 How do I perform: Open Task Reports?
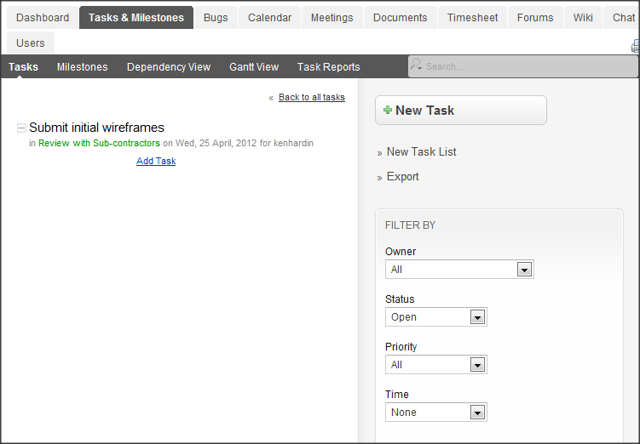coord(329,67)
